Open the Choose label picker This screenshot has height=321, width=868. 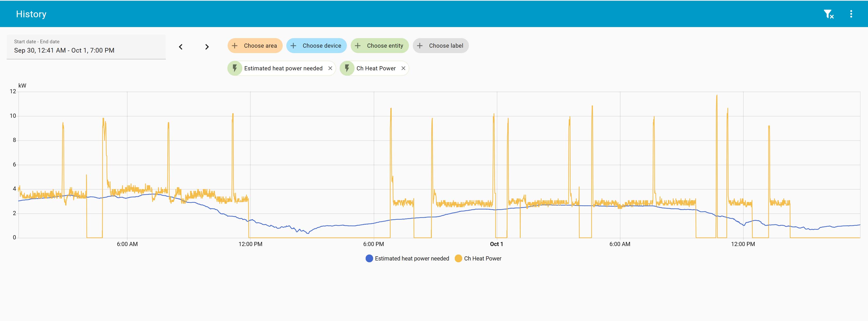(x=440, y=46)
